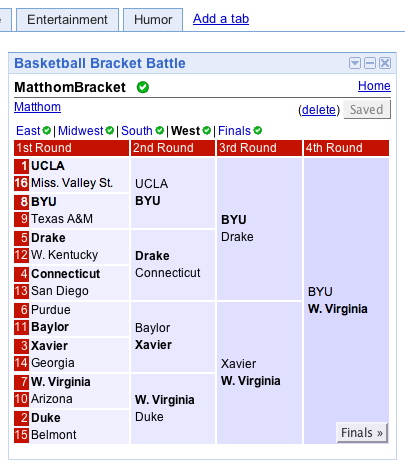405x468 pixels.
Task: Switch to the Entertainment tab
Action: (67, 20)
